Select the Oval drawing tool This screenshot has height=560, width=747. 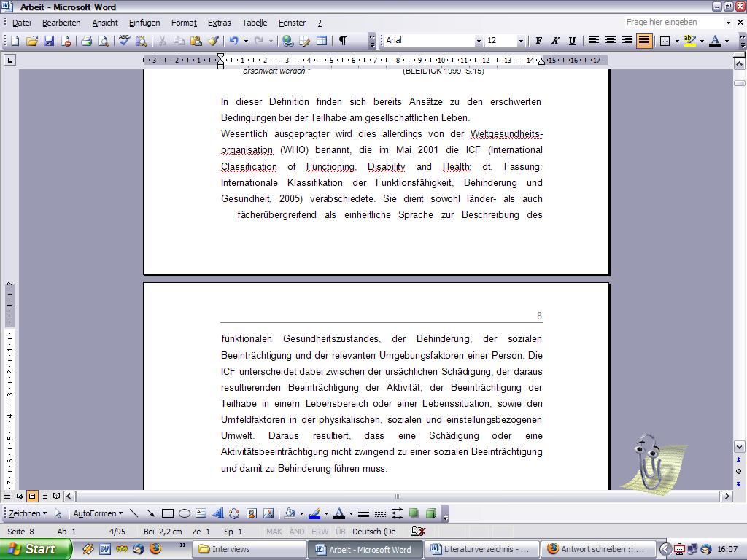click(x=185, y=513)
